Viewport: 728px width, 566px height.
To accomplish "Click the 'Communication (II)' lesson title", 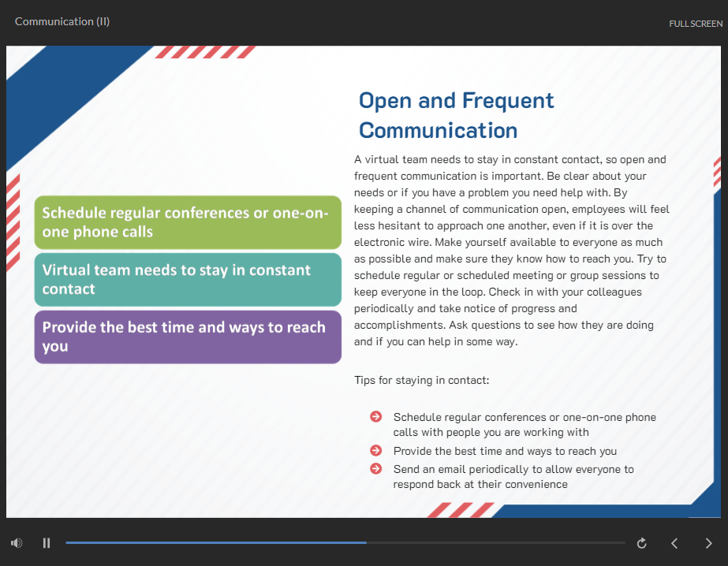I will coord(62,21).
